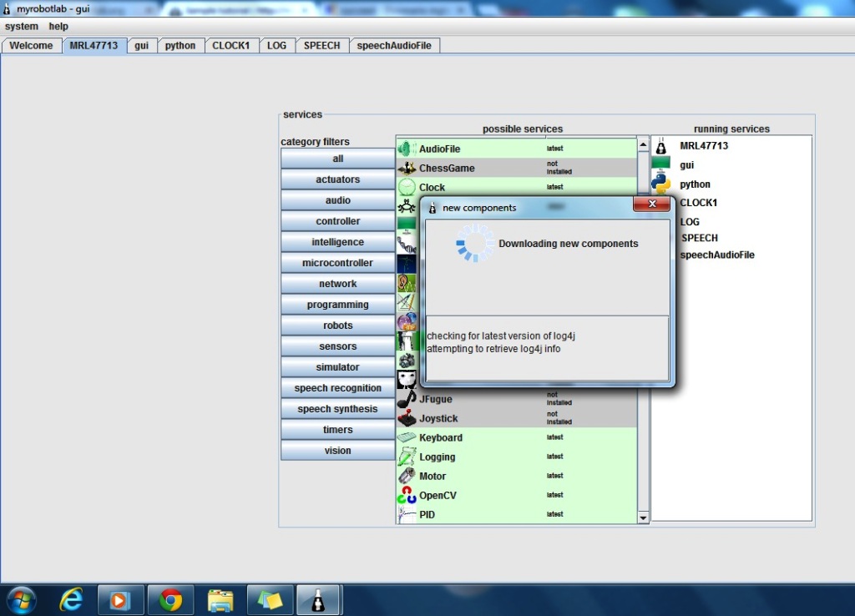
Task: Open the speechAudioFile tab
Action: tap(394, 46)
